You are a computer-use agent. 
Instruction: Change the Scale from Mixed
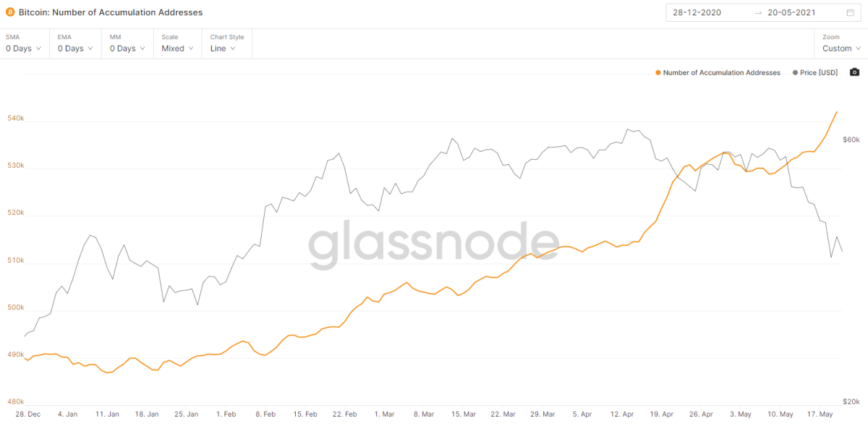[178, 48]
